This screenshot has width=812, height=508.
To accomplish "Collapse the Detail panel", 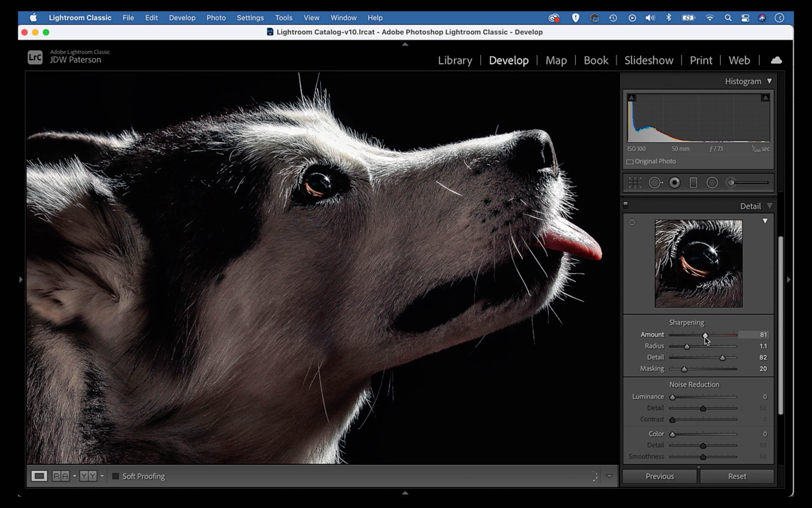I will coord(769,206).
